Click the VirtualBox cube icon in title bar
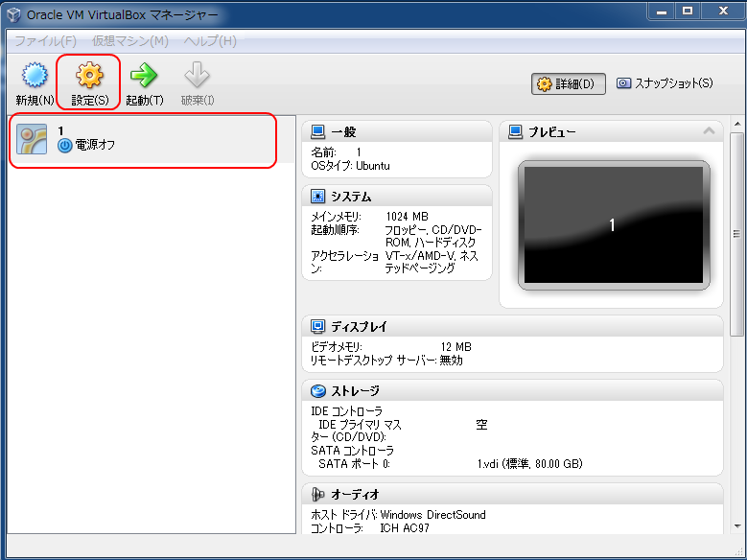This screenshot has width=747, height=560. pos(13,14)
